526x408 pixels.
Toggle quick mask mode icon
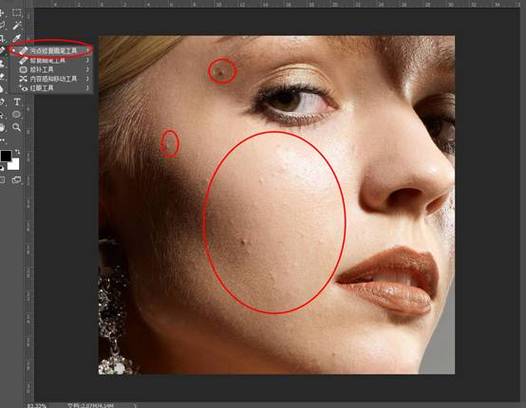click(2, 180)
